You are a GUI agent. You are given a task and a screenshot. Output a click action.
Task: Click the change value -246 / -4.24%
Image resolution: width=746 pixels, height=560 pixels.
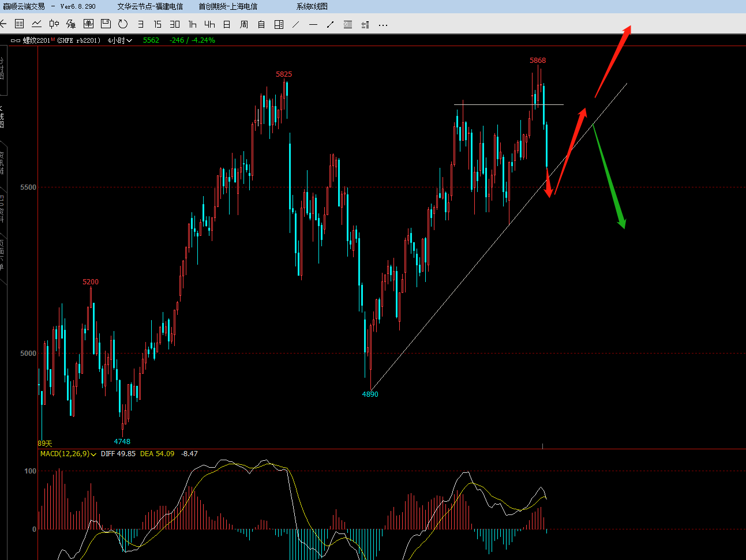coord(192,40)
